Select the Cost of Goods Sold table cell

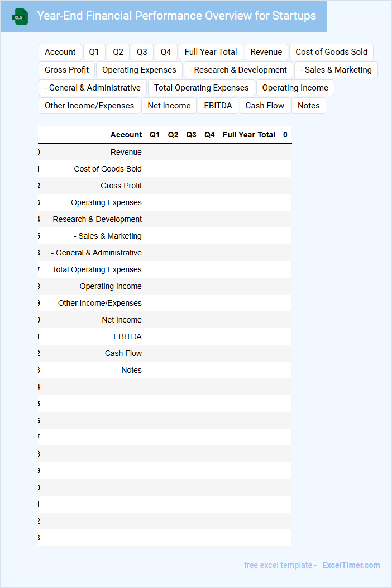(108, 169)
